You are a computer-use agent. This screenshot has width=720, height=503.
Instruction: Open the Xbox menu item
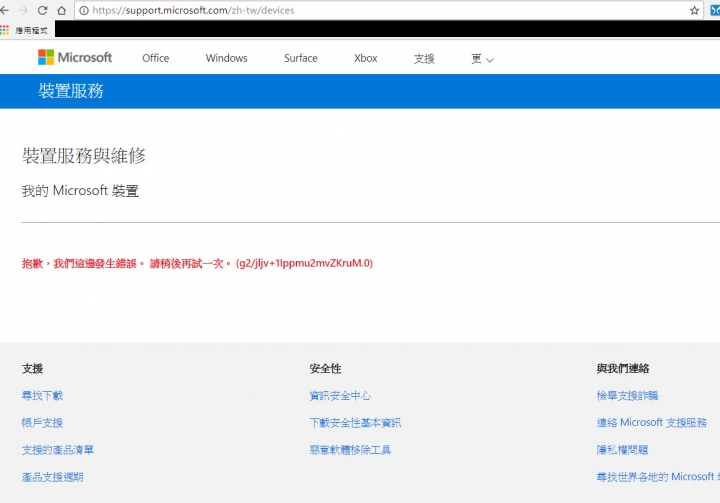tap(366, 58)
